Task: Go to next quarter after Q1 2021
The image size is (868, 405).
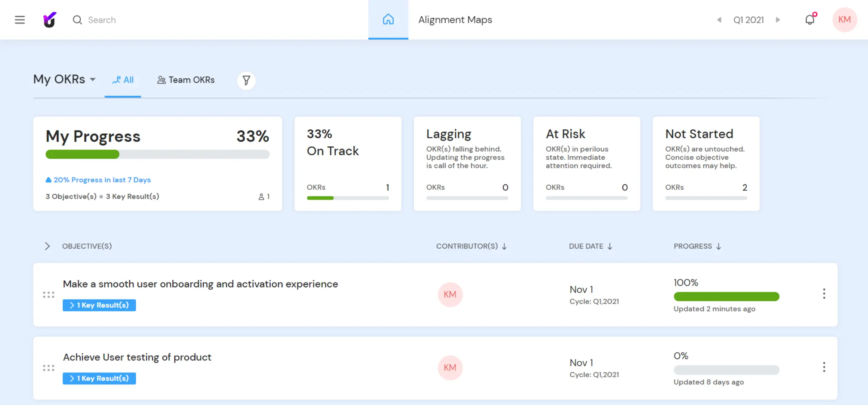Action: [778, 20]
